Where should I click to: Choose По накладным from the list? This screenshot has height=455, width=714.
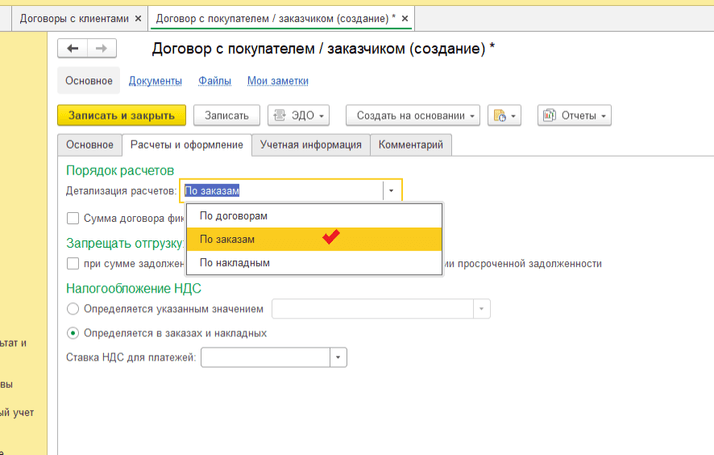click(234, 263)
